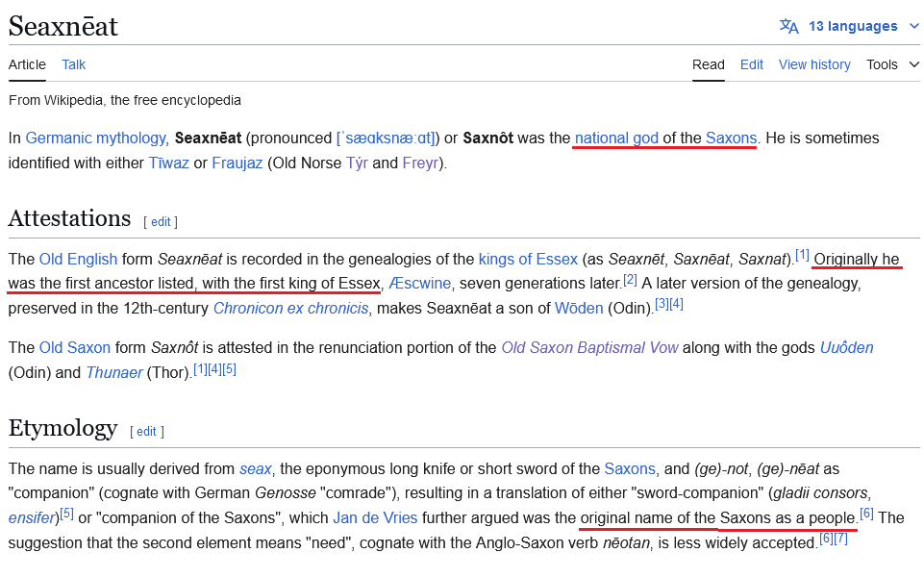Click the Chronicon ex chronicis link
This screenshot has height=578, width=924.
tap(290, 308)
